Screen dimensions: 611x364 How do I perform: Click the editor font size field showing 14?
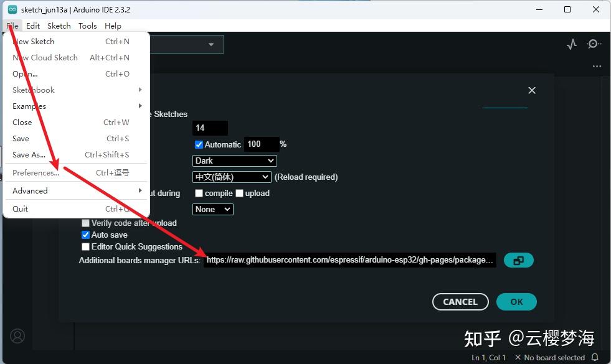pos(210,128)
